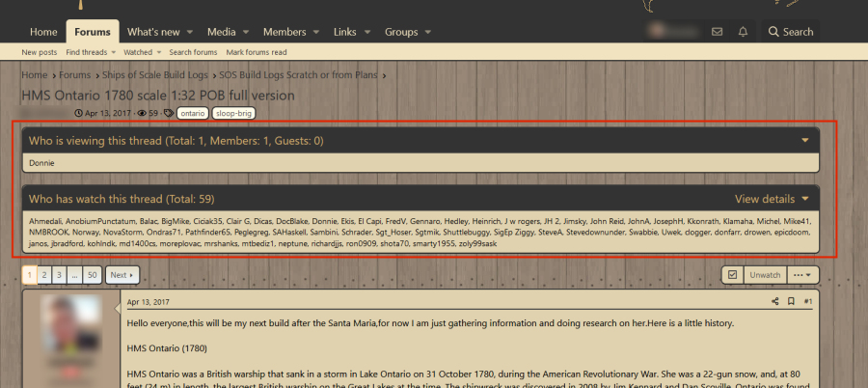Expand the Watched submenu arrow

pos(158,52)
